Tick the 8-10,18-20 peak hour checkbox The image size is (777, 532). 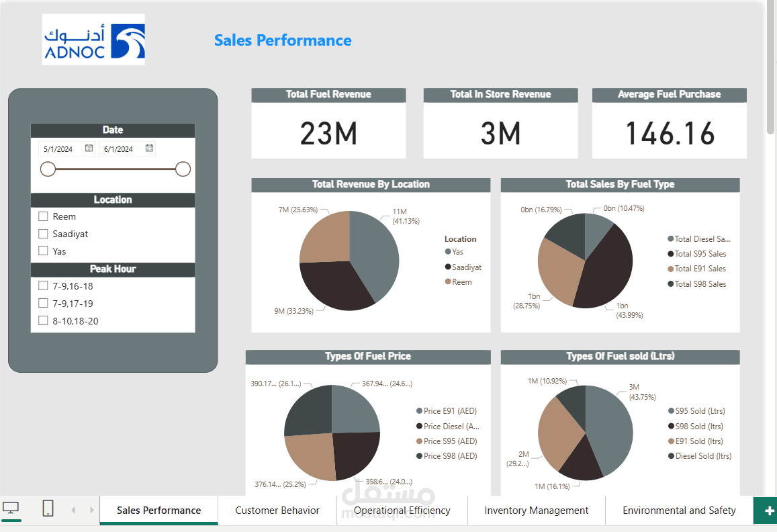[x=43, y=320]
